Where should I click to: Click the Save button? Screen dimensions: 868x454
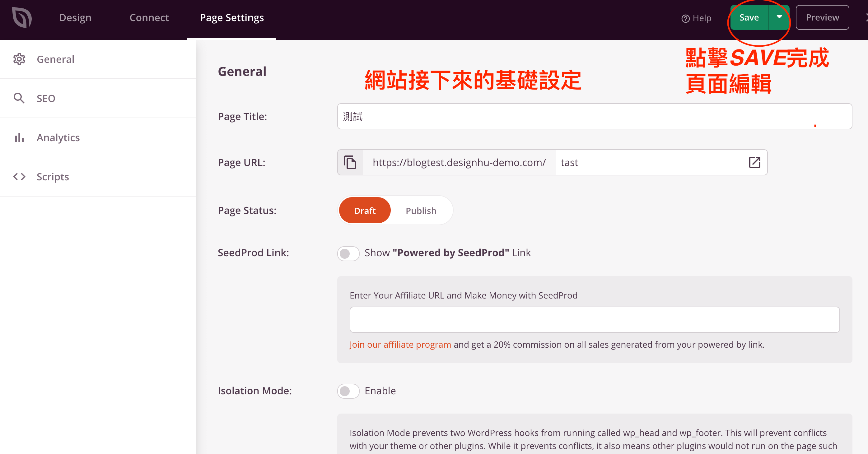point(748,17)
